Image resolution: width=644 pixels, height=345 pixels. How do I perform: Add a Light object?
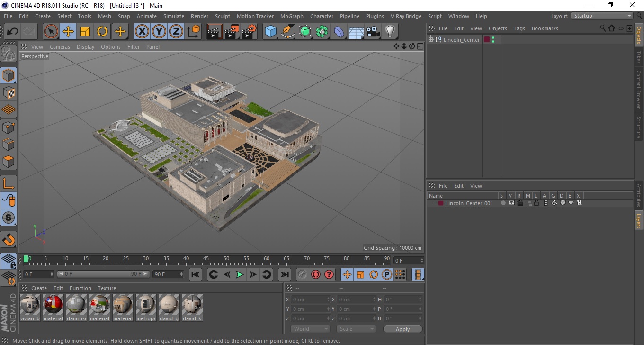[390, 32]
